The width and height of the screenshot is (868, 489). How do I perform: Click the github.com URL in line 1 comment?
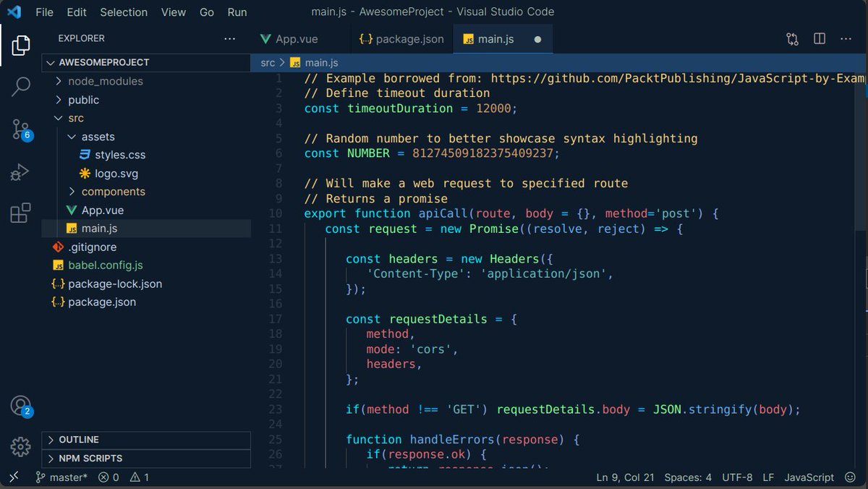coord(678,78)
